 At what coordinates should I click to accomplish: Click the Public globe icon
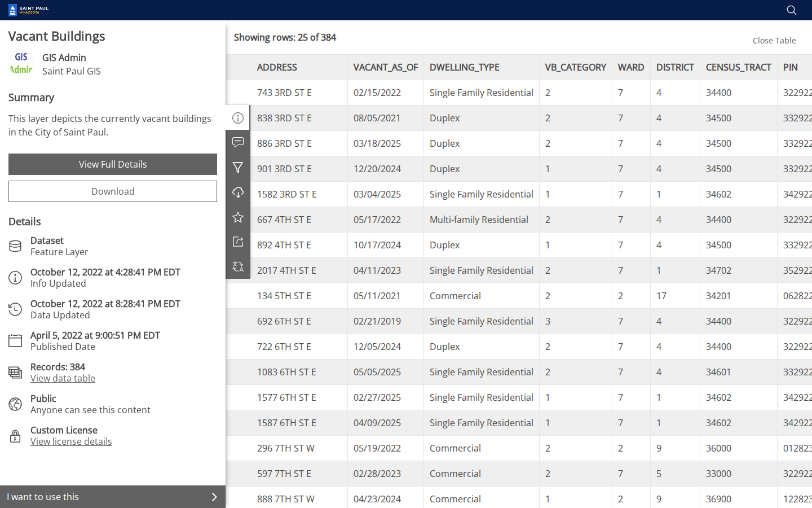click(15, 404)
